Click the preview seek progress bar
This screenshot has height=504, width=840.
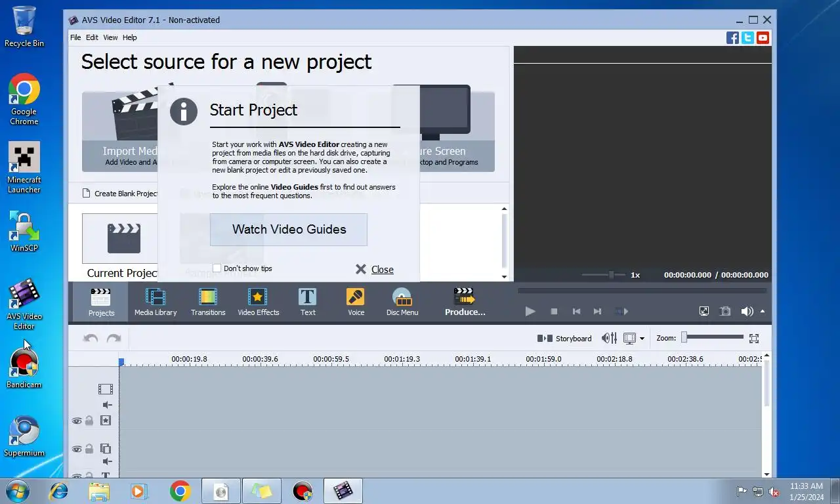click(x=642, y=291)
